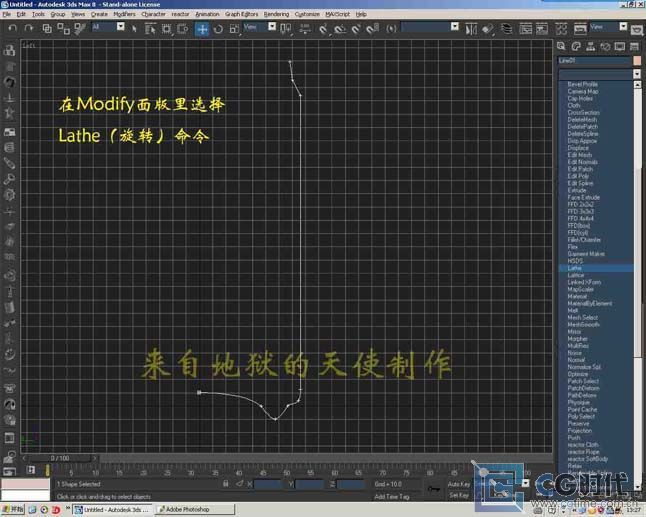
Task: Switch to the Modify command panel tab
Action: click(576, 47)
